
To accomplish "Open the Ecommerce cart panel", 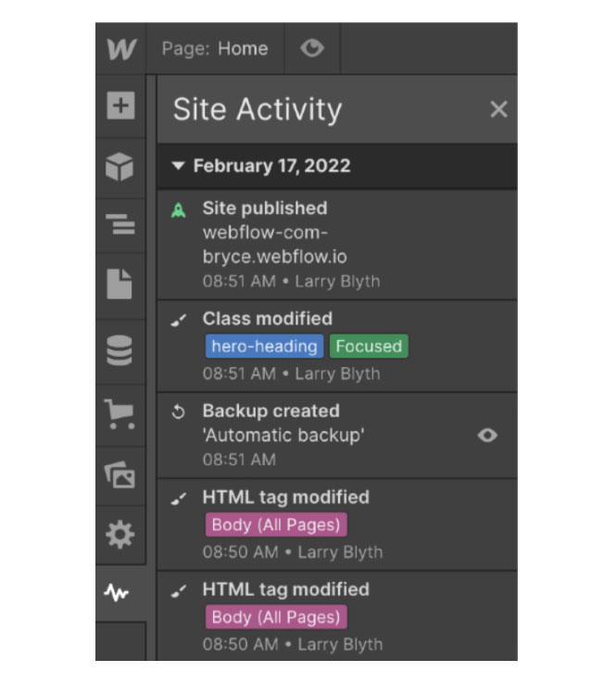I will click(x=119, y=414).
